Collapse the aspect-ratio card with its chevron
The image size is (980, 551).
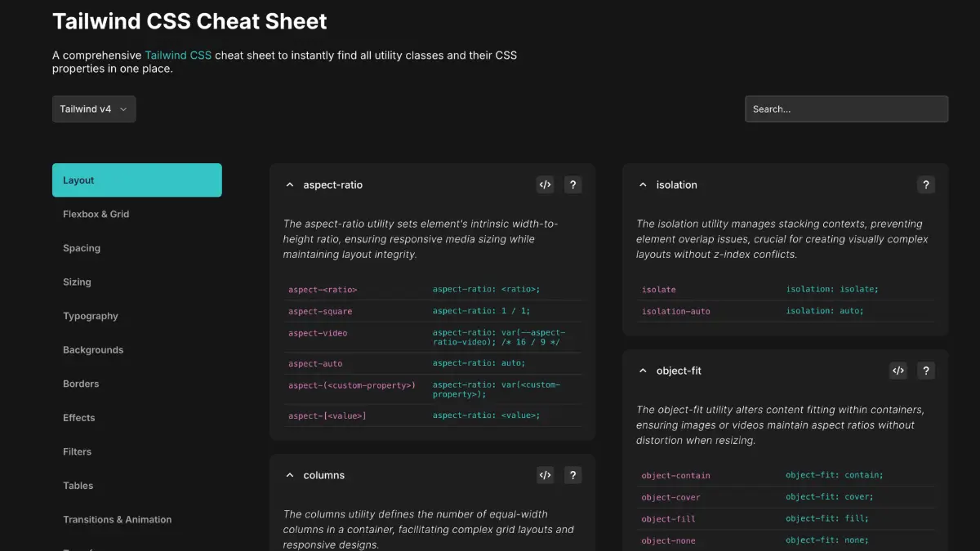(x=290, y=184)
